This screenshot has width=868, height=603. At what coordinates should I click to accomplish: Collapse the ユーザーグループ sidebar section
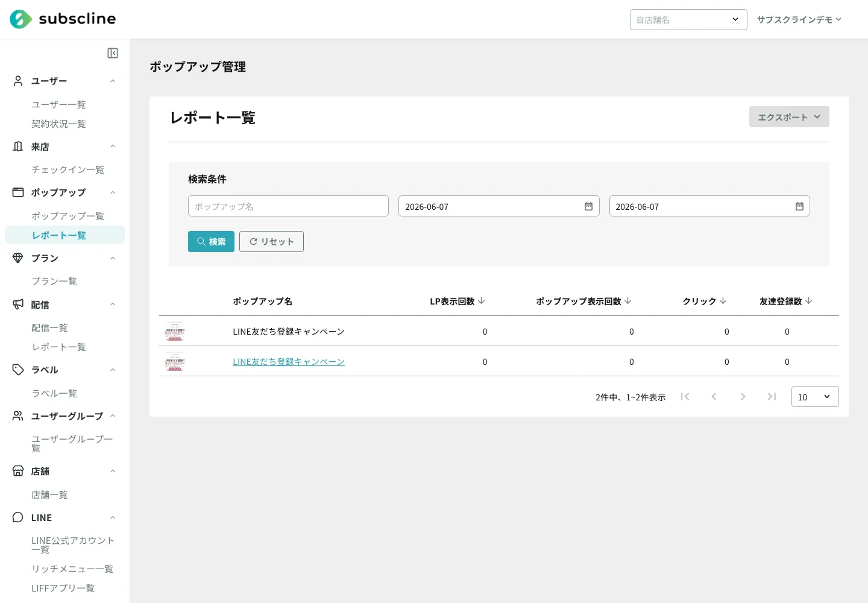tap(113, 416)
